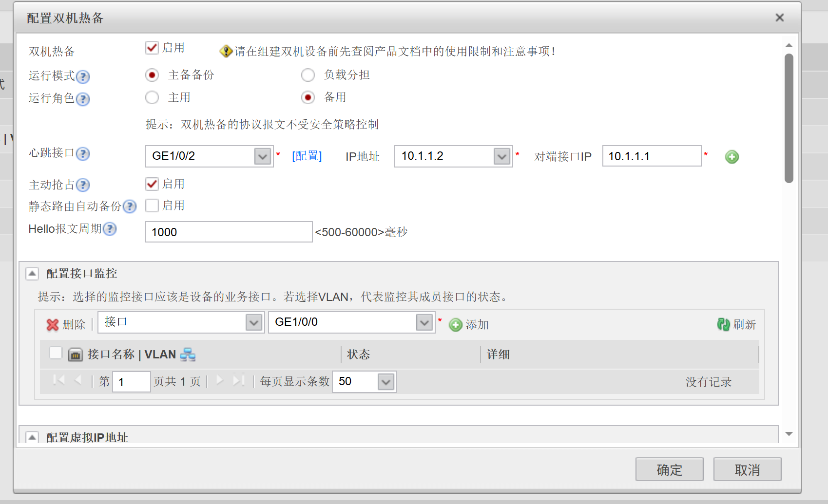Click 对端接口IP input field
This screenshot has width=828, height=504.
652,156
